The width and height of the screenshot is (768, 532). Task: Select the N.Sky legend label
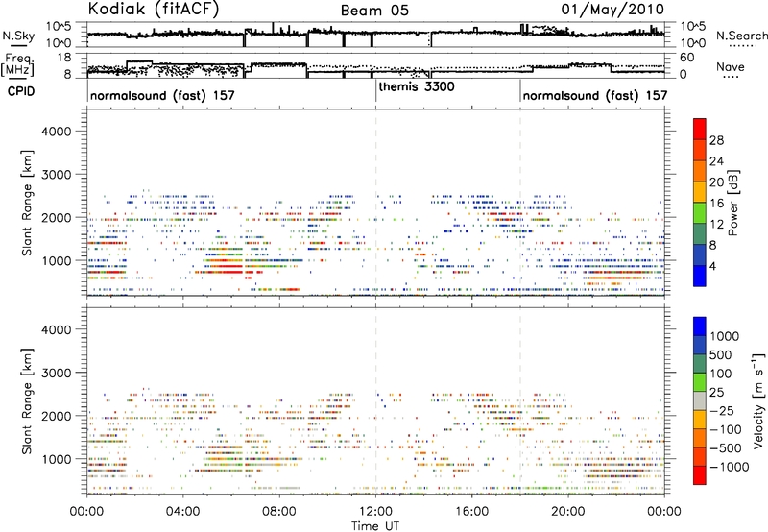pyautogui.click(x=18, y=36)
